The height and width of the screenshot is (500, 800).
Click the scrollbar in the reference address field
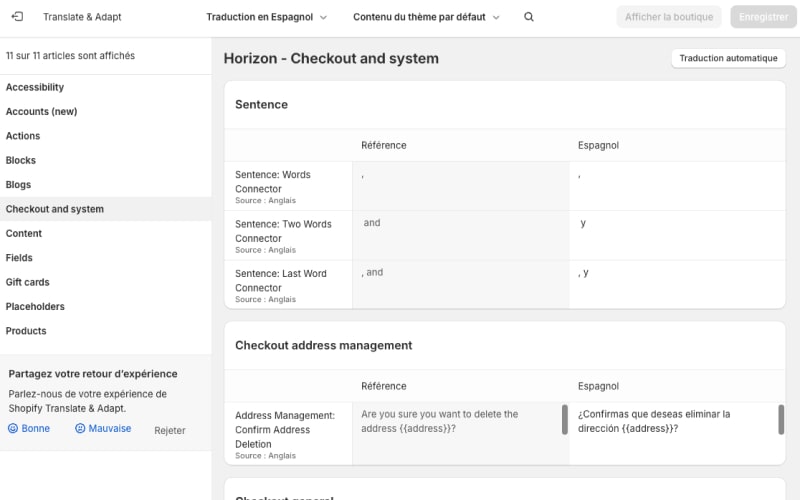coord(565,420)
